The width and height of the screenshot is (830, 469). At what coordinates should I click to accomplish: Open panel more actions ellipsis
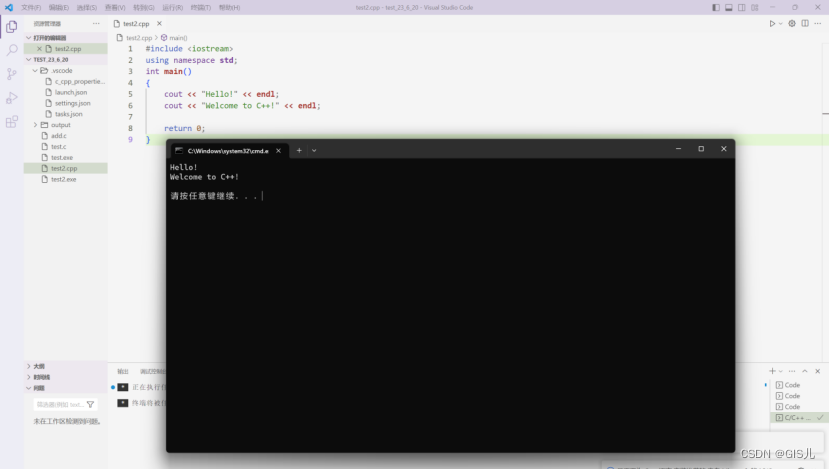pos(792,371)
